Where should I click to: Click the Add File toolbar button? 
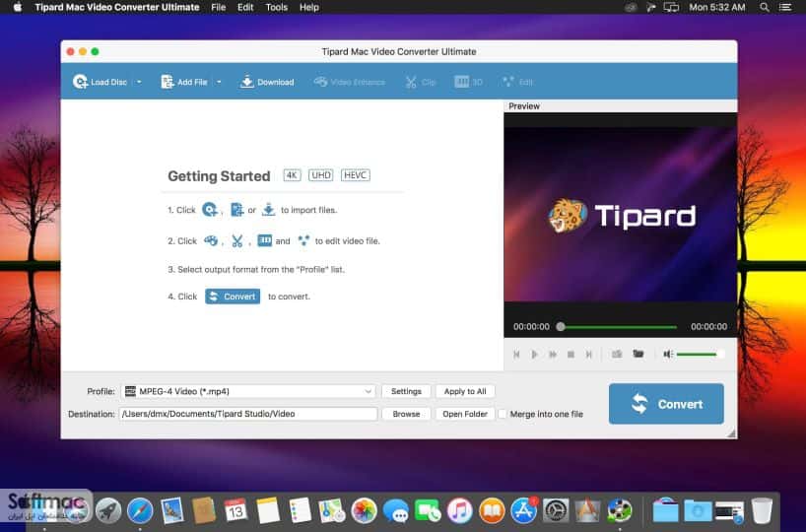point(184,82)
